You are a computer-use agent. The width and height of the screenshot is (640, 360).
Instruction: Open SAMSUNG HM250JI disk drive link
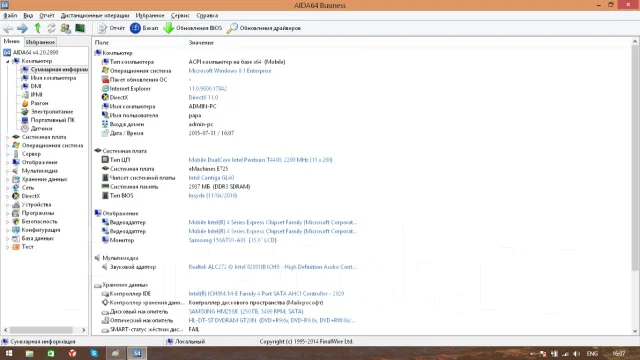pos(246,311)
